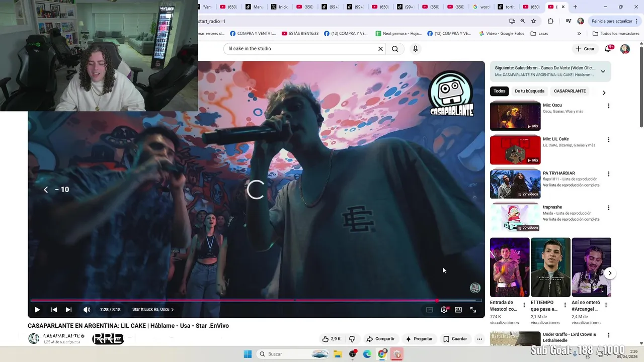This screenshot has height=362, width=644.
Task: Open options for "El TIEMPO que pasa" Short
Action: coord(565,305)
